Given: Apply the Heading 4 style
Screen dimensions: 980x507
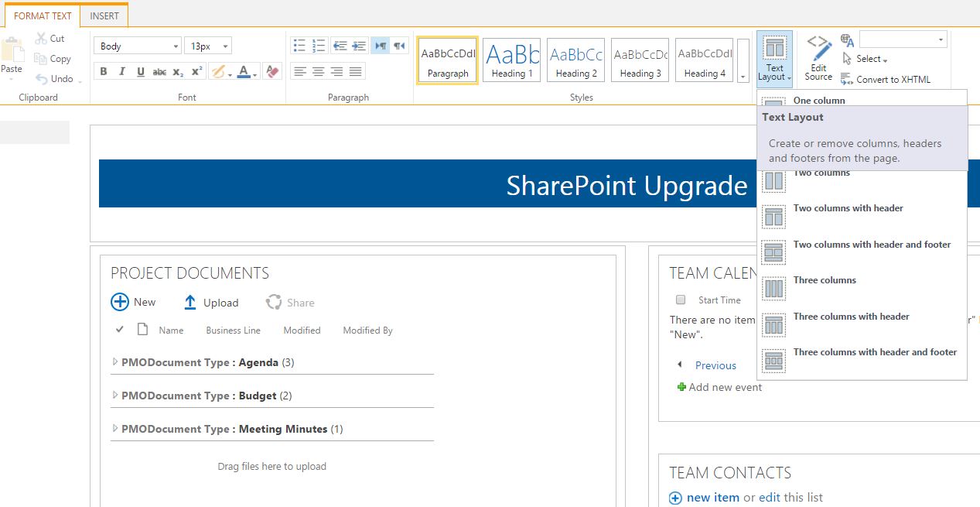Looking at the screenshot, I should tap(704, 60).
